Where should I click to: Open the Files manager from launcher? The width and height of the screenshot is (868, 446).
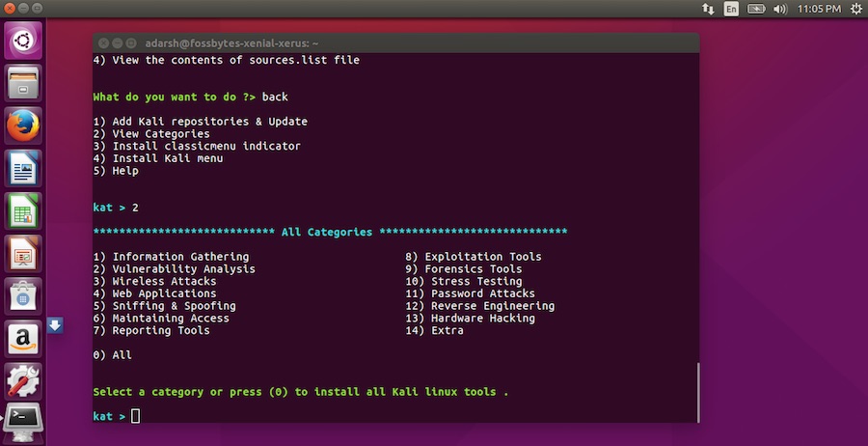[22, 83]
